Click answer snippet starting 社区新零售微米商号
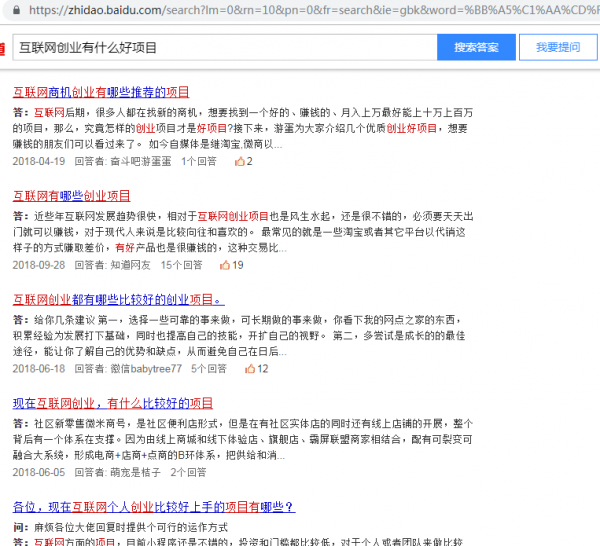This screenshot has width=600, height=546. coord(243,440)
